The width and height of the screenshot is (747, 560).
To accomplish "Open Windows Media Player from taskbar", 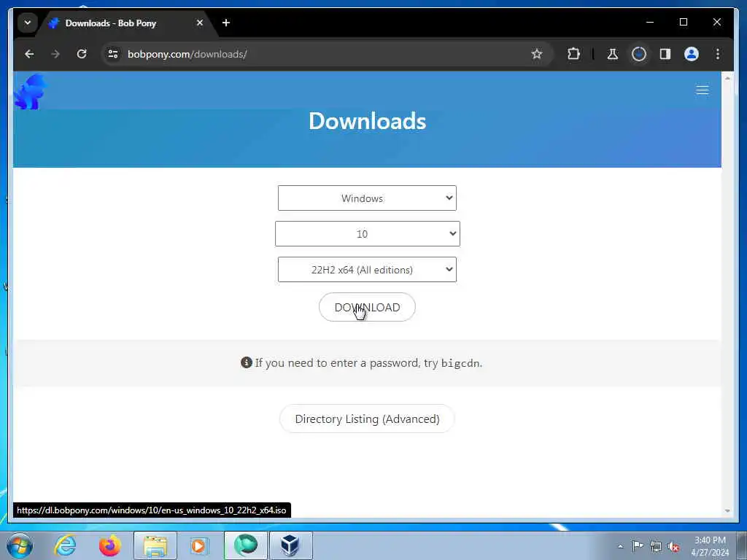I will (x=198, y=545).
